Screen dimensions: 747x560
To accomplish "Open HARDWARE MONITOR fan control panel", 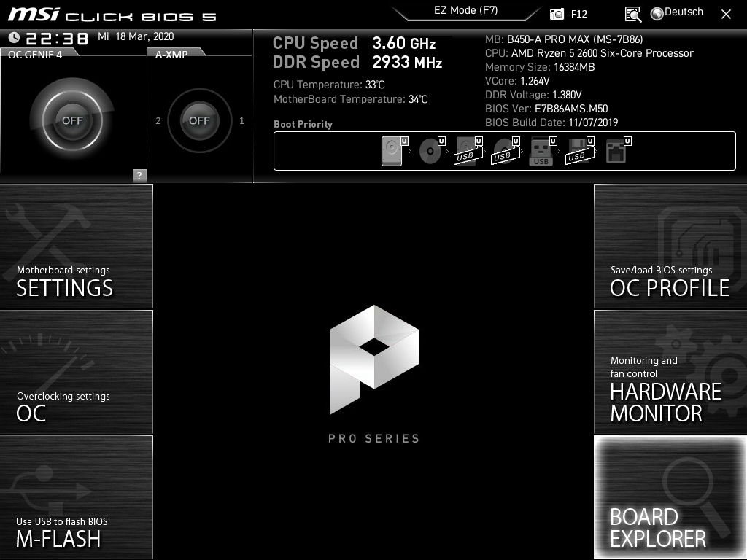I will (x=670, y=372).
